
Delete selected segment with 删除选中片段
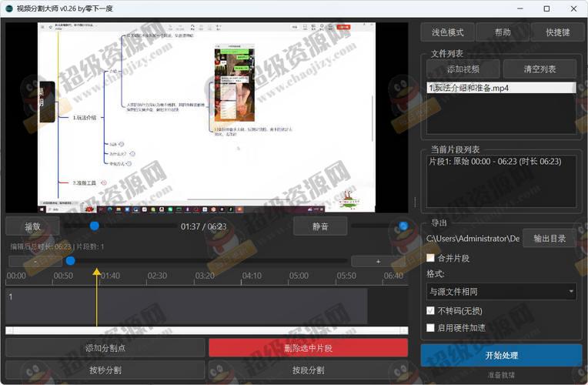pyautogui.click(x=309, y=348)
